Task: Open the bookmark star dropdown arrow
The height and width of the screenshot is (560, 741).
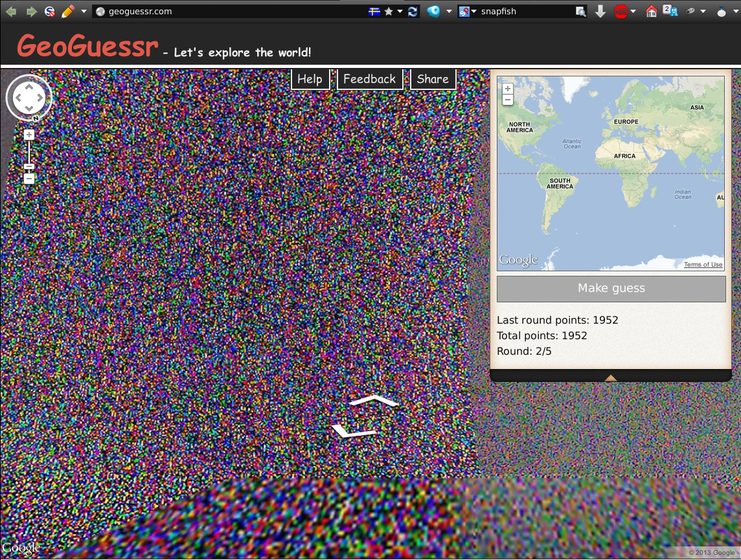Action: point(400,12)
